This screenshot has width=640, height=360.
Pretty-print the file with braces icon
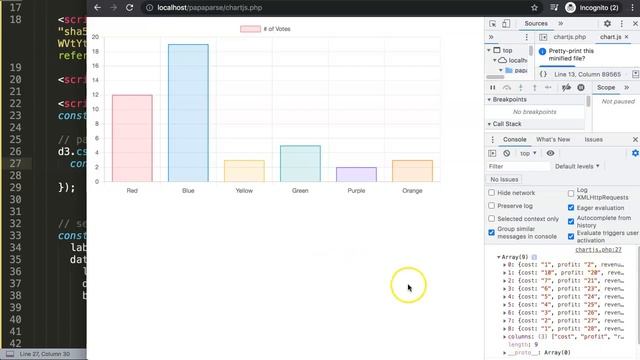543,74
